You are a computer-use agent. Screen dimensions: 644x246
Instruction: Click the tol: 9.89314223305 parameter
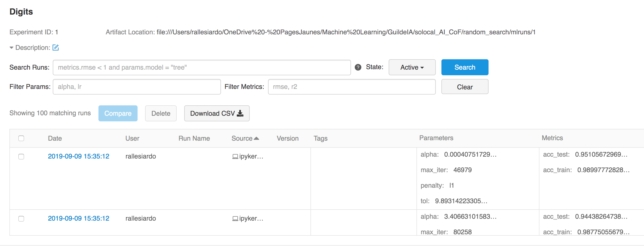454,201
